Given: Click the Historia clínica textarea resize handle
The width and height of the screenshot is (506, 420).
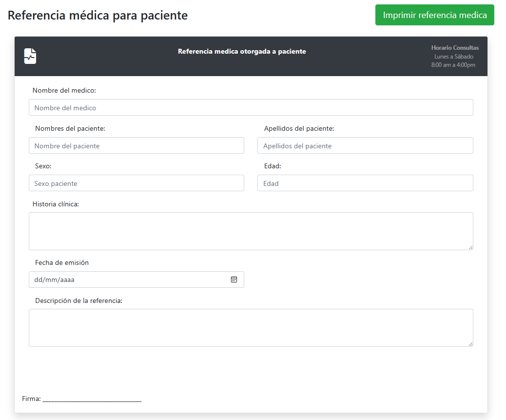Looking at the screenshot, I should (470, 247).
